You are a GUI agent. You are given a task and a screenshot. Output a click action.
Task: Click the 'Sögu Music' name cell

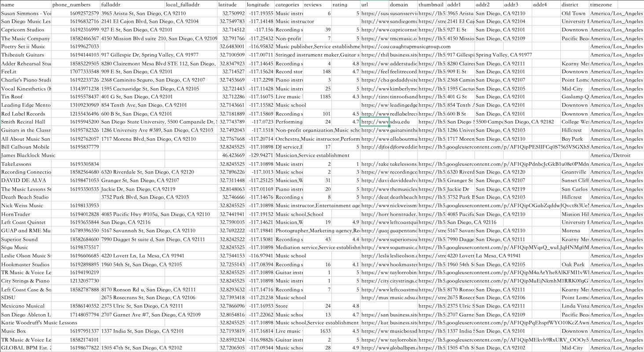26,248
